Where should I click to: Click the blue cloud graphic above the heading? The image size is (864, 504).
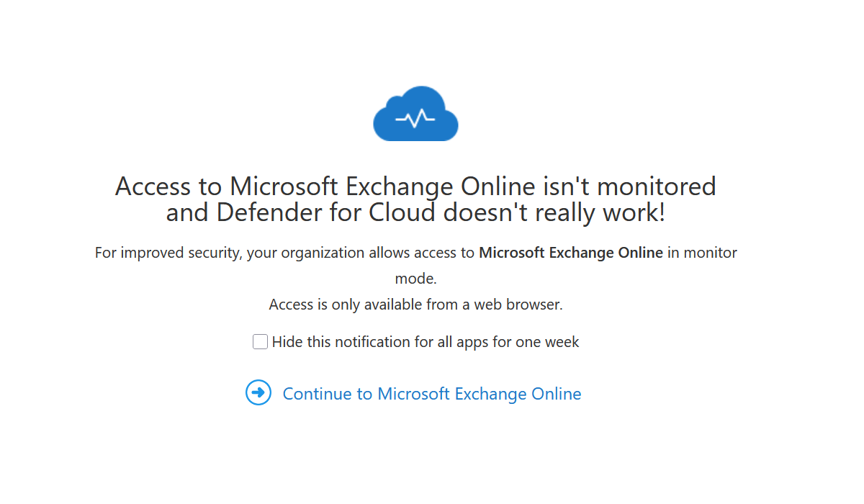pyautogui.click(x=415, y=113)
